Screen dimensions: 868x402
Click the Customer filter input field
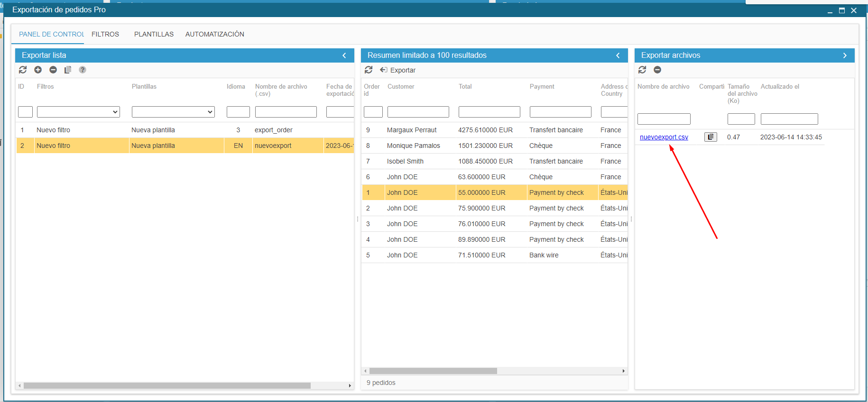[418, 112]
